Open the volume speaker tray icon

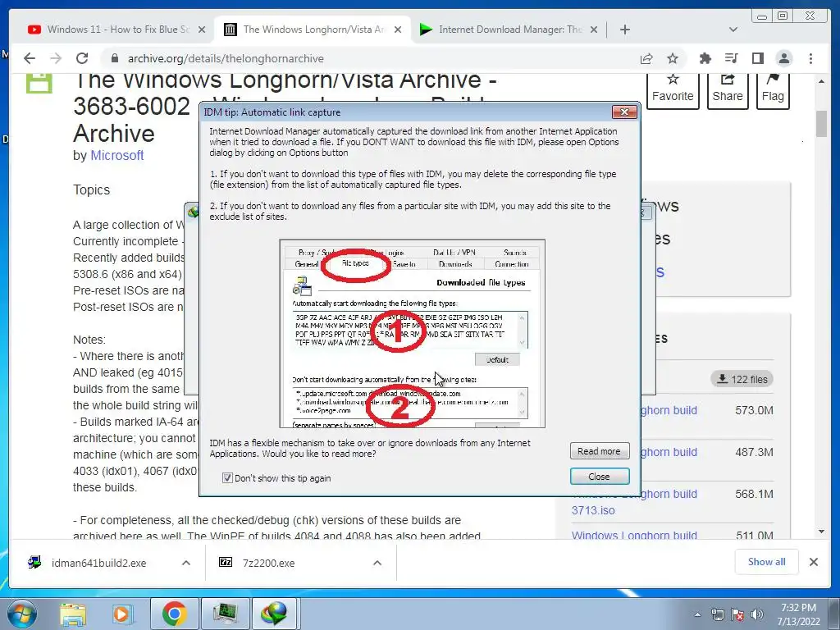pyautogui.click(x=757, y=615)
